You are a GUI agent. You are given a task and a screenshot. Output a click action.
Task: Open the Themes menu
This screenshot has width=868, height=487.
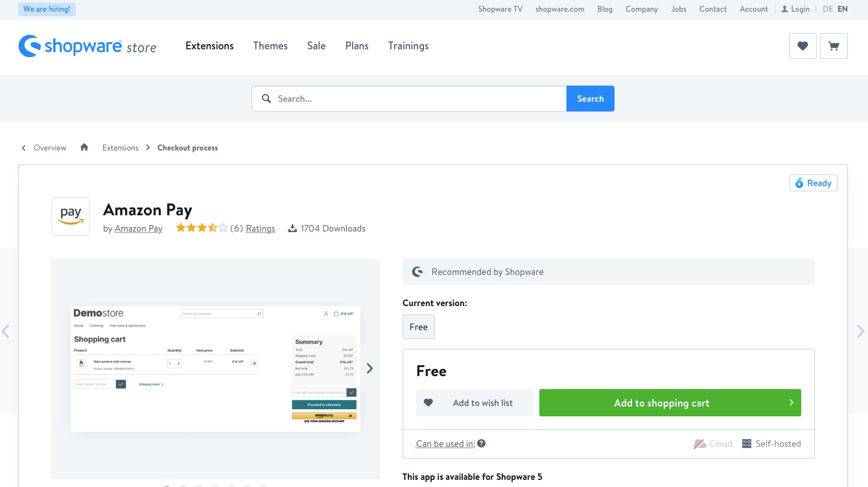pyautogui.click(x=270, y=46)
